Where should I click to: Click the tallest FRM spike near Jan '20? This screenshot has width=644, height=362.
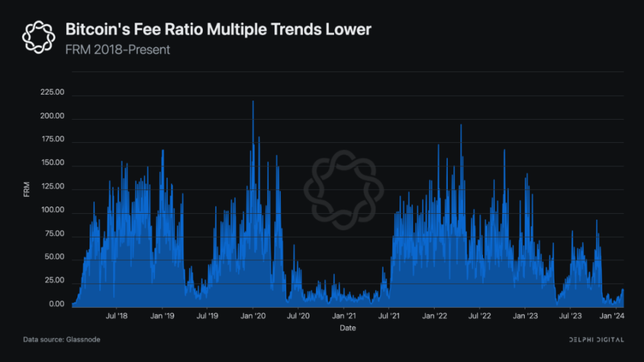click(x=253, y=102)
